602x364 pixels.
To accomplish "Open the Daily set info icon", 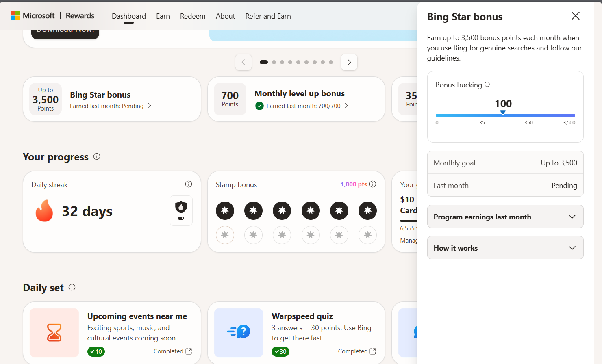I will 72,287.
